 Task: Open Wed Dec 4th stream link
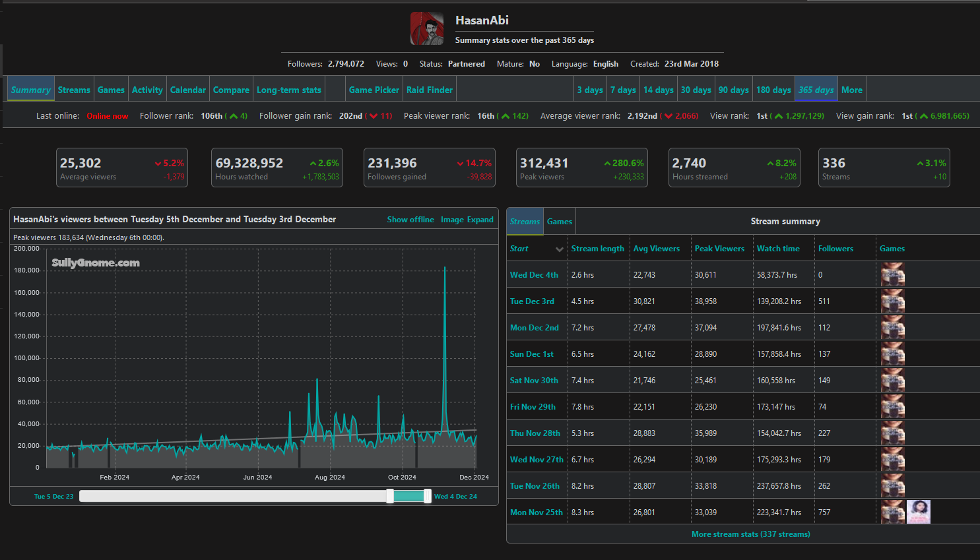tap(534, 275)
